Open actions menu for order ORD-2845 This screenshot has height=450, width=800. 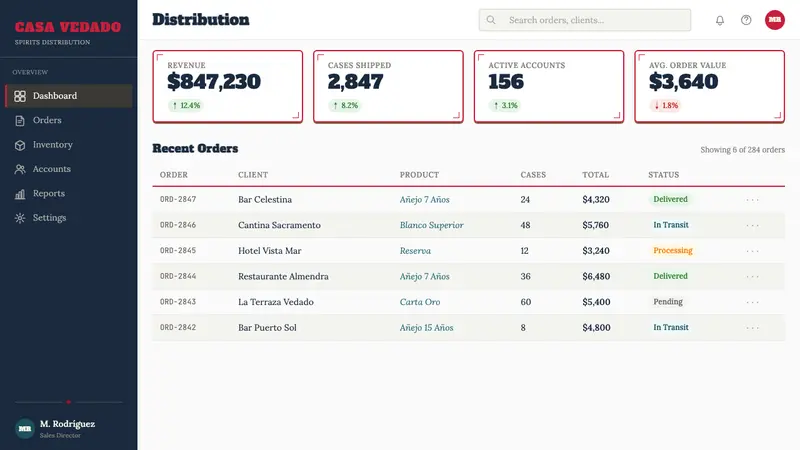[x=753, y=251]
